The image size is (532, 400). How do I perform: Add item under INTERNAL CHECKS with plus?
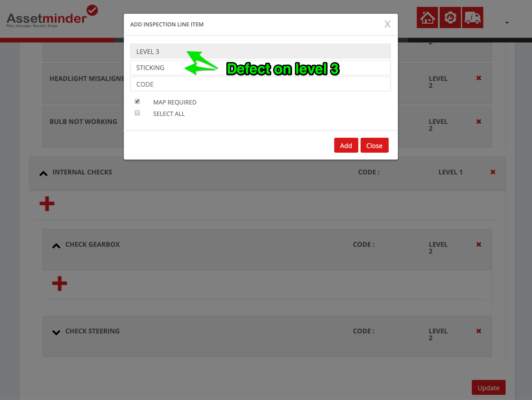pyautogui.click(x=47, y=204)
